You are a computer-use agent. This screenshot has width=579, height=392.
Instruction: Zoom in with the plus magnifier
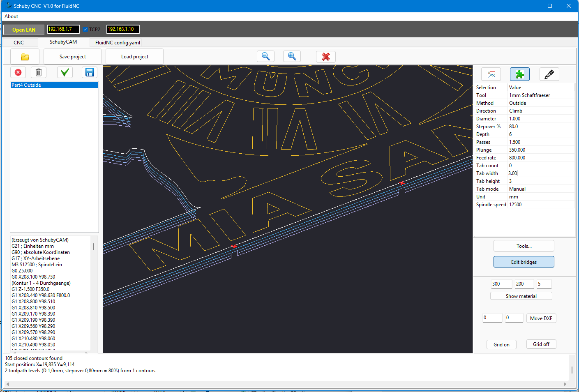[292, 56]
